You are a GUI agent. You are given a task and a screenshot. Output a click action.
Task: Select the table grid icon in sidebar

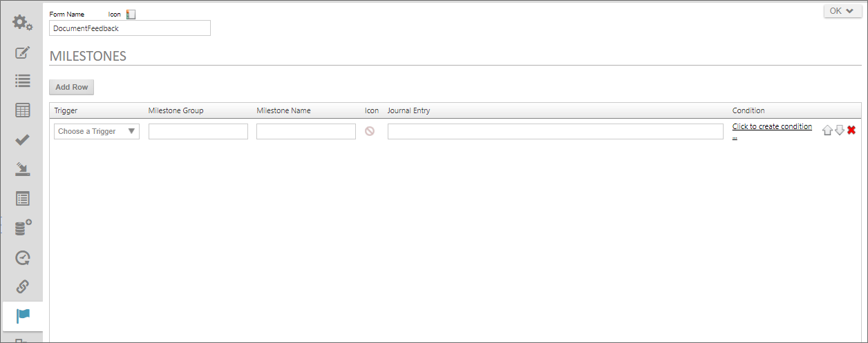click(x=23, y=110)
